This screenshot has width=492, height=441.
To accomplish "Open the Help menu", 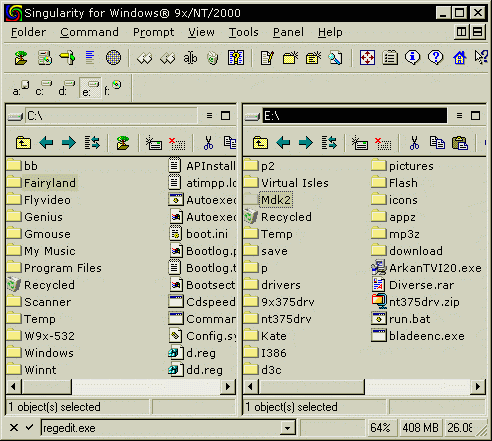I will [x=330, y=32].
